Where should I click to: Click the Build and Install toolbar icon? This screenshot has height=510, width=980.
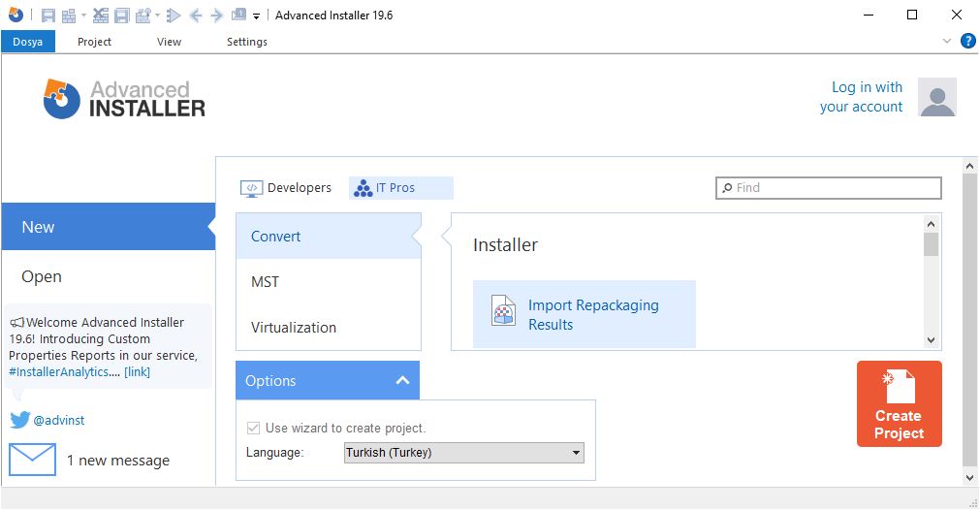tap(143, 16)
